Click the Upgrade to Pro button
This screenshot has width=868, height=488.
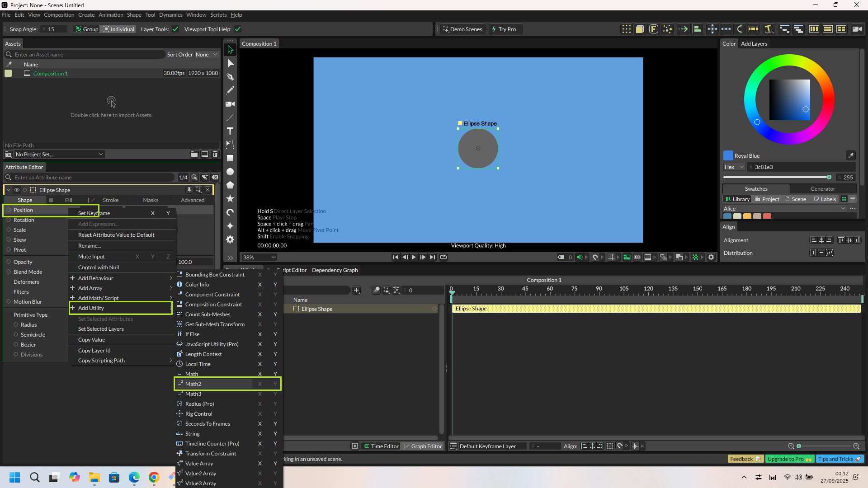pos(789,459)
